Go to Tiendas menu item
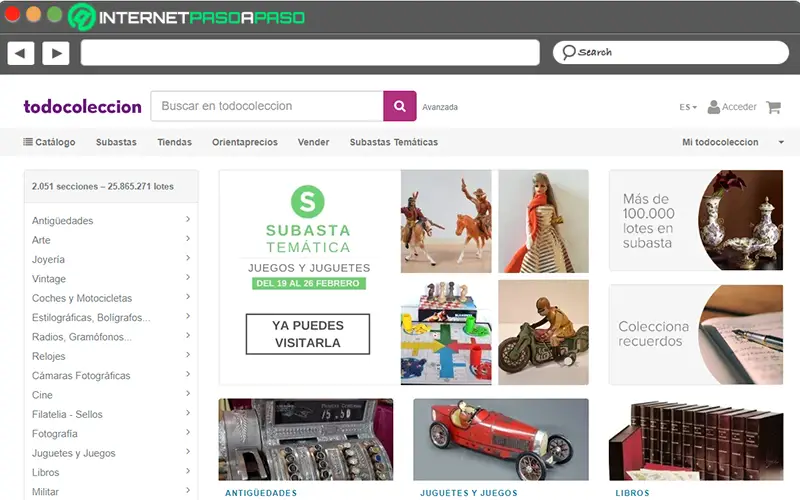This screenshot has width=800, height=500. pos(174,142)
